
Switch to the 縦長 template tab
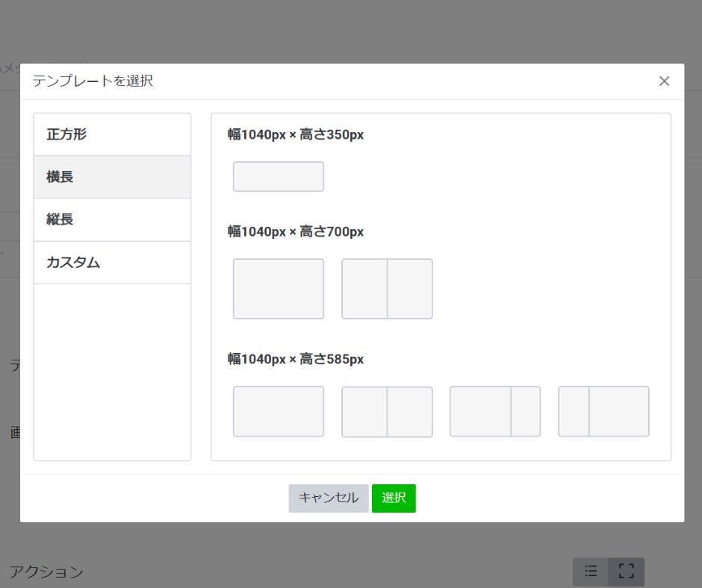112,220
